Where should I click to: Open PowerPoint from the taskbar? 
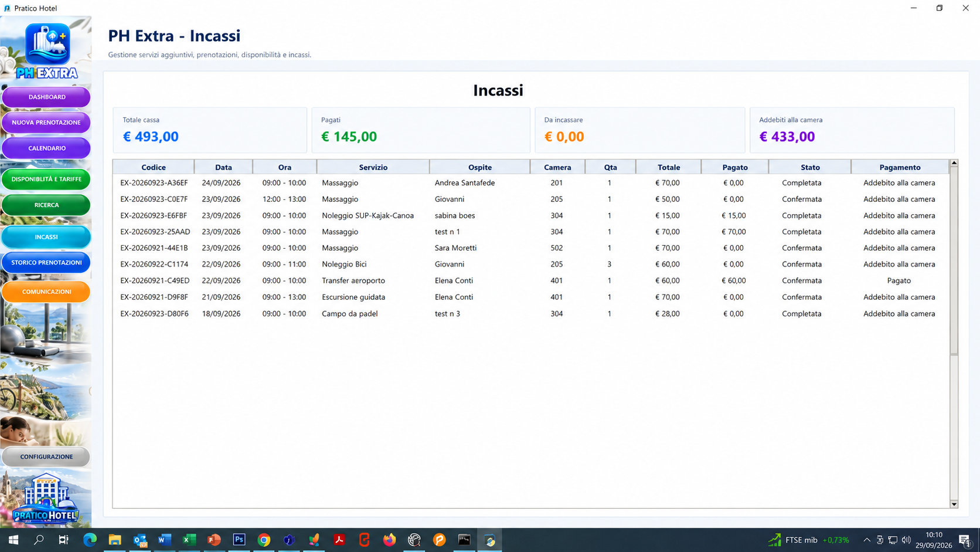(214, 540)
